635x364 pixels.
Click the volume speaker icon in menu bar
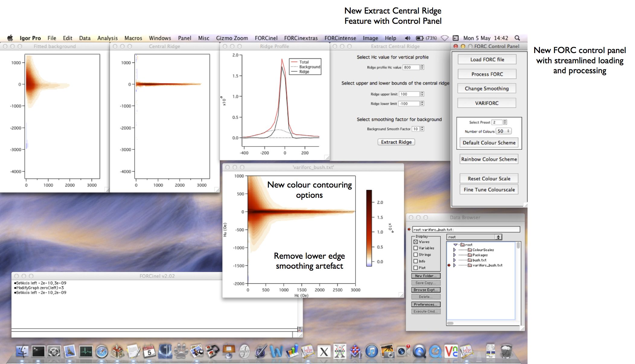(x=407, y=38)
